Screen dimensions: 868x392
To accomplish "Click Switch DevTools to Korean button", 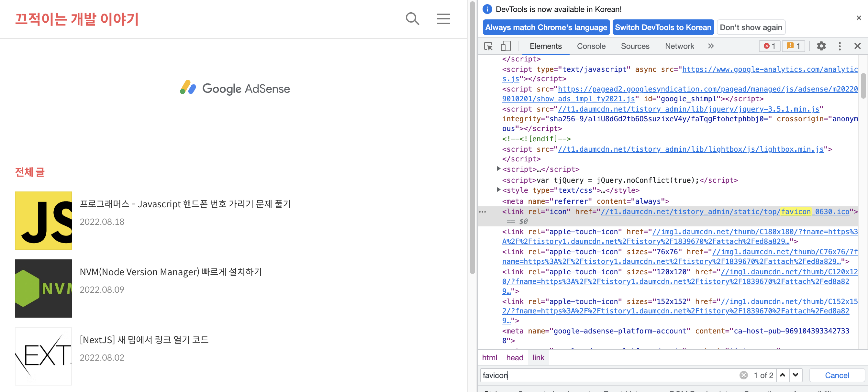I will click(x=663, y=27).
